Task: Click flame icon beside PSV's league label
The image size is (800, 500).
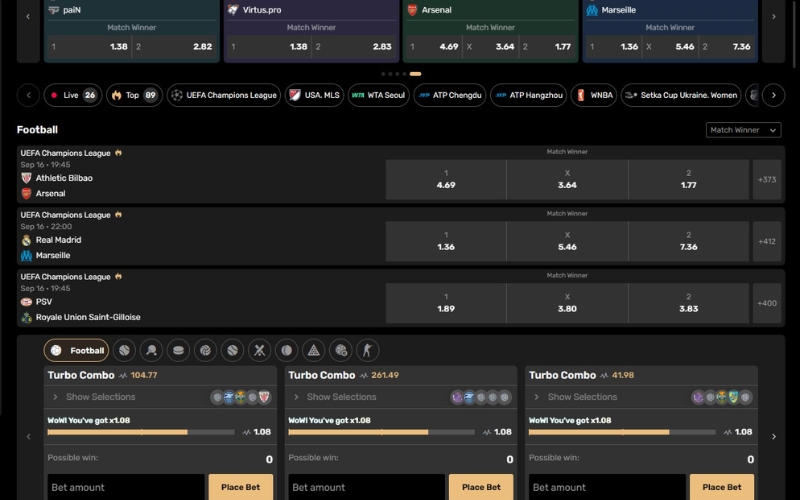Action: (118, 276)
